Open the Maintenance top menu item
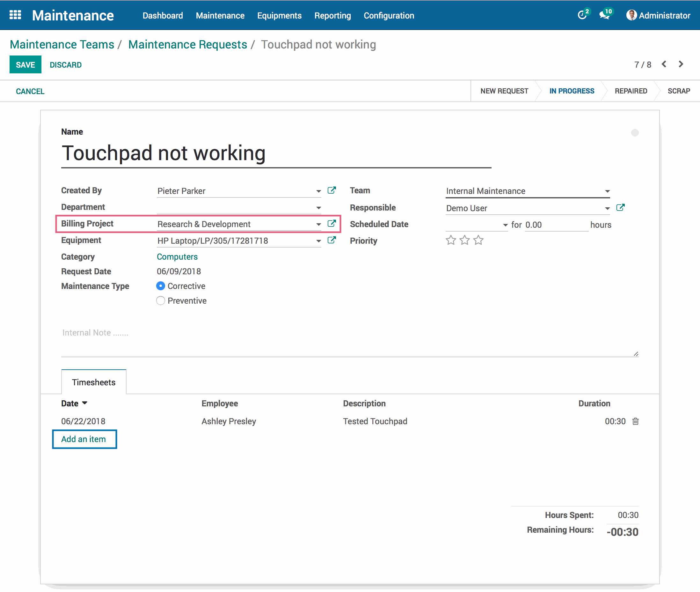The width and height of the screenshot is (700, 592). click(220, 15)
